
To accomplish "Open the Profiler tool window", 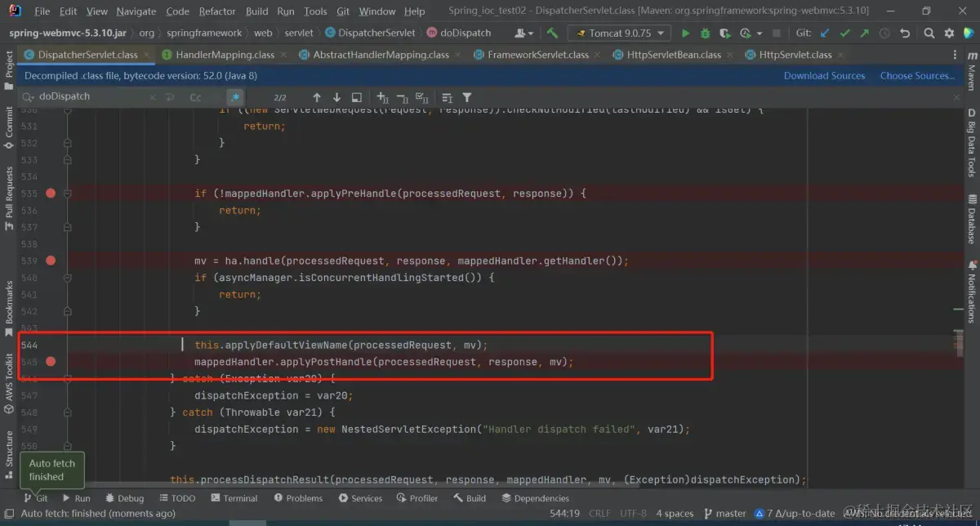I will 417,498.
